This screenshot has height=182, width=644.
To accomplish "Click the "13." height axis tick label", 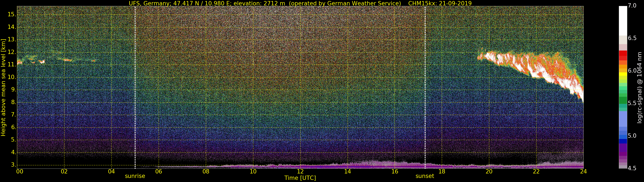I will (12, 39).
